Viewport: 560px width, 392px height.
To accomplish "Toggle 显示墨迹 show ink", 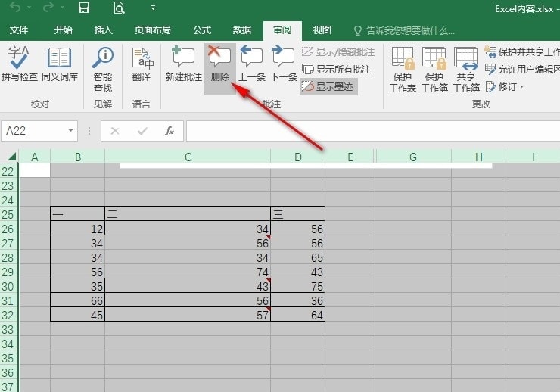I will pyautogui.click(x=329, y=86).
